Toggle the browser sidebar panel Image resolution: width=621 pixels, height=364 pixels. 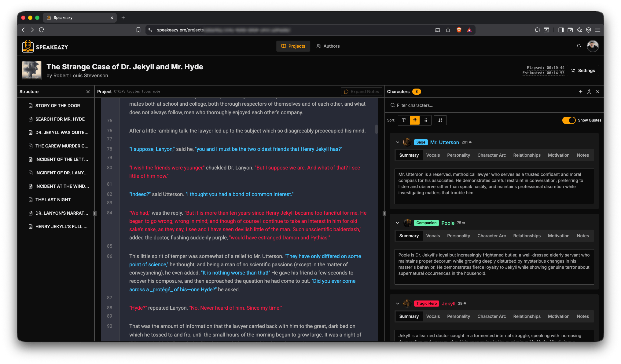click(561, 30)
